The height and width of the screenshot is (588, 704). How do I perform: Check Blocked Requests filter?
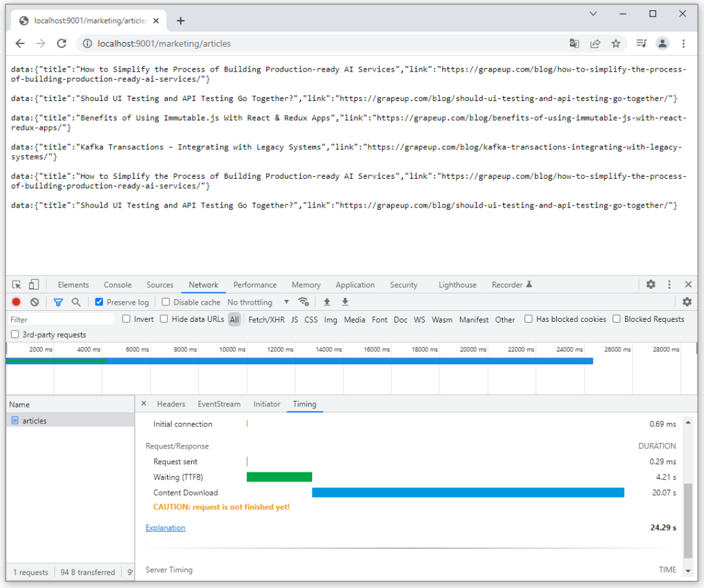point(617,319)
